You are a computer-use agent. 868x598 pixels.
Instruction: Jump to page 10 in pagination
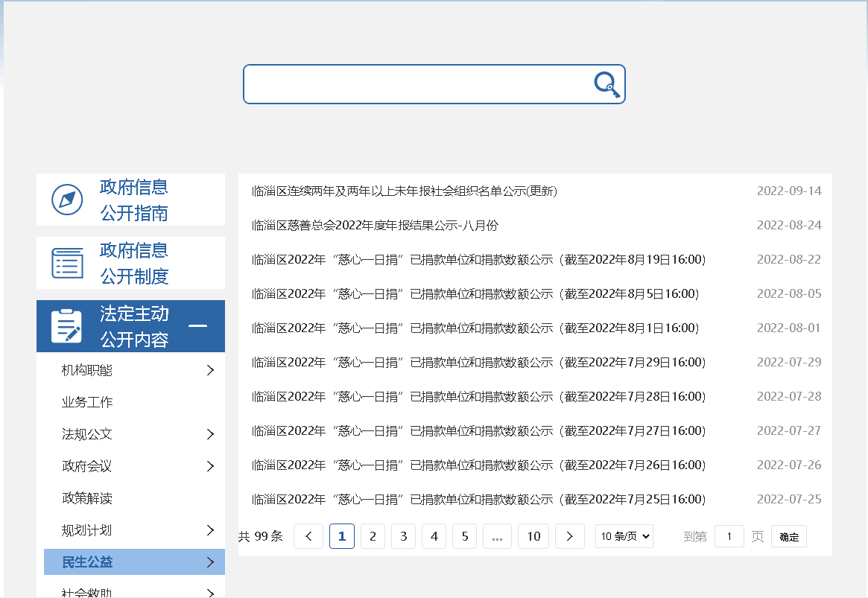coord(533,536)
